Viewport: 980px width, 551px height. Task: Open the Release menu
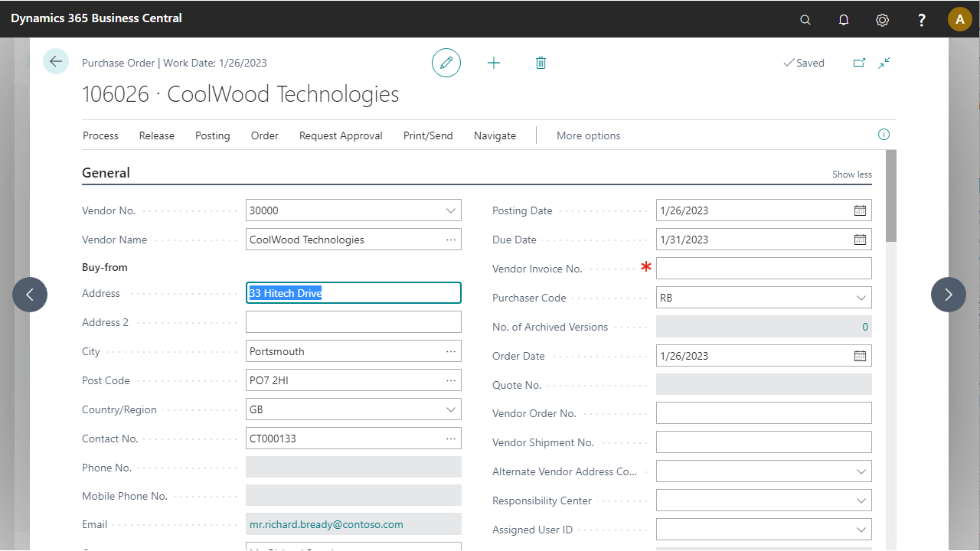157,135
